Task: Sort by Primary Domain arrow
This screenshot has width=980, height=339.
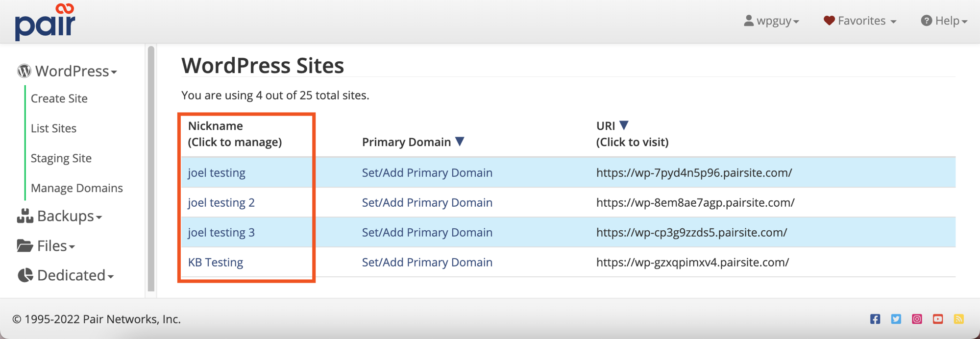Action: pyautogui.click(x=460, y=142)
